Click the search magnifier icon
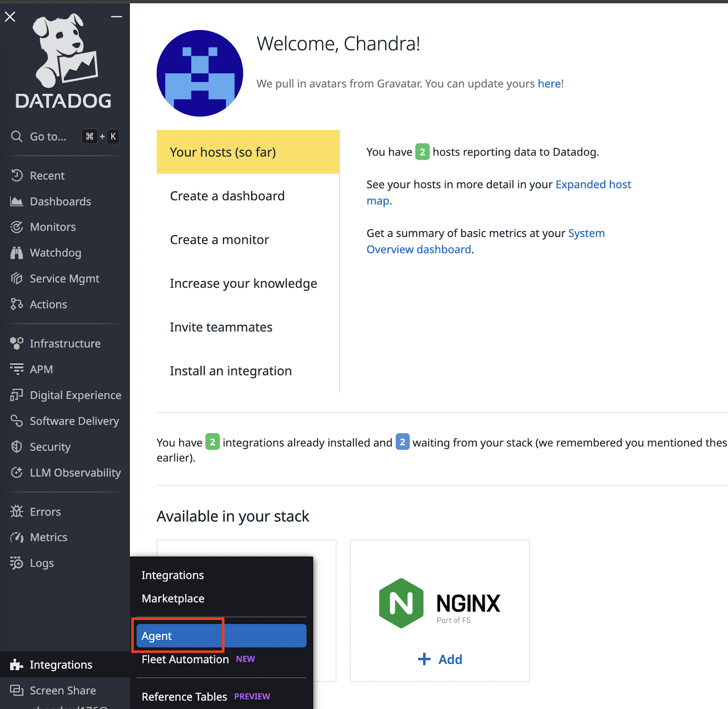Screen dimensions: 728x709 point(17,137)
